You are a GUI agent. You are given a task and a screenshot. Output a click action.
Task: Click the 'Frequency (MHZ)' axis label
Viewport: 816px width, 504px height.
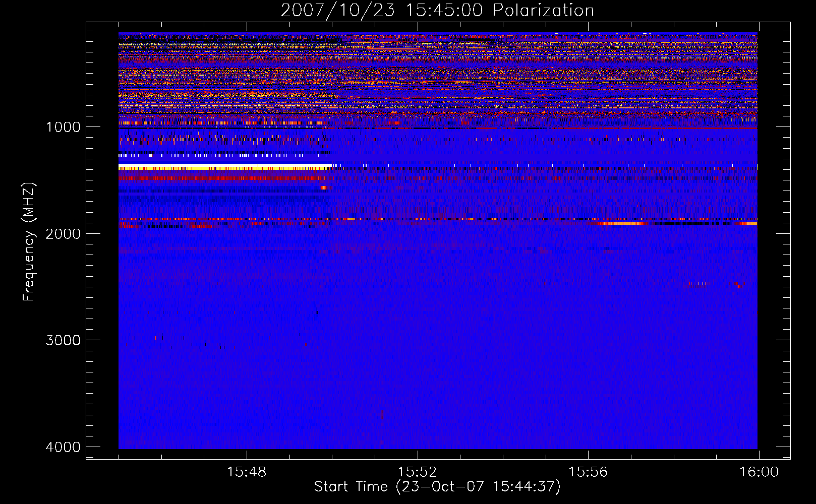29,242
